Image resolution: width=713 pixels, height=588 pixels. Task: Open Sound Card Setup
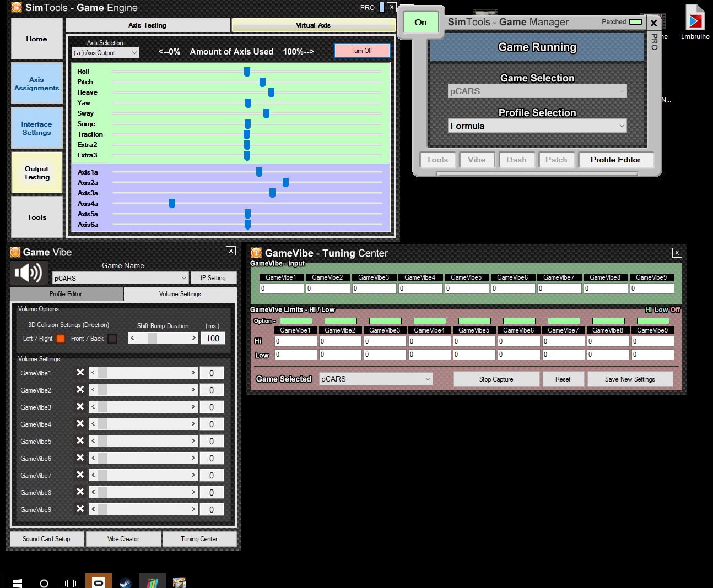pos(47,539)
